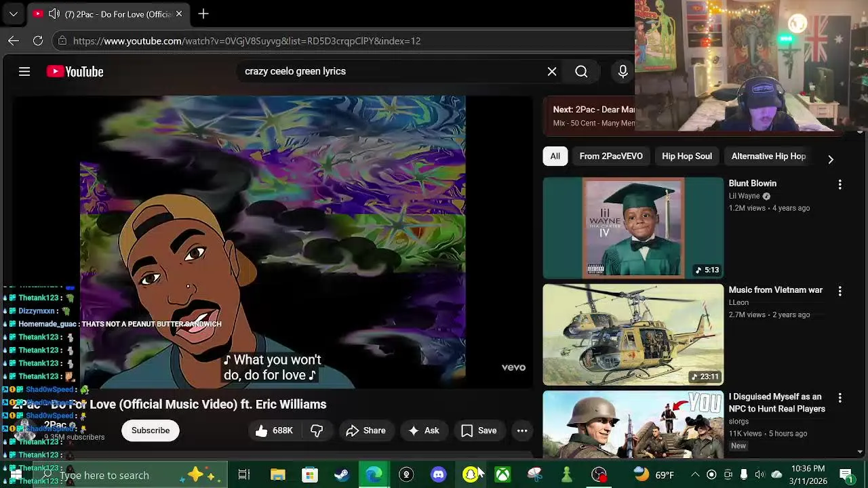View site information icon in address bar
Viewport: 868px width, 488px height.
[62, 41]
